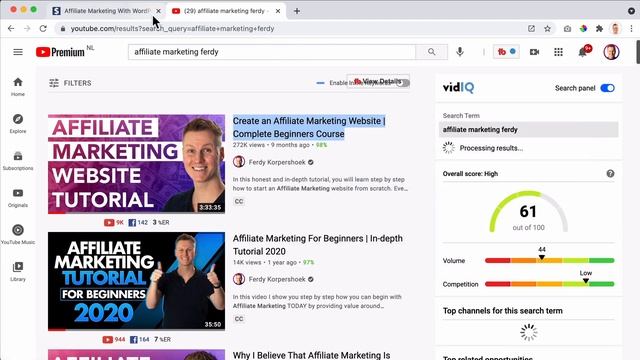The image size is (640, 360).
Task: Open YouTube Music in the sidebar
Action: [18, 235]
